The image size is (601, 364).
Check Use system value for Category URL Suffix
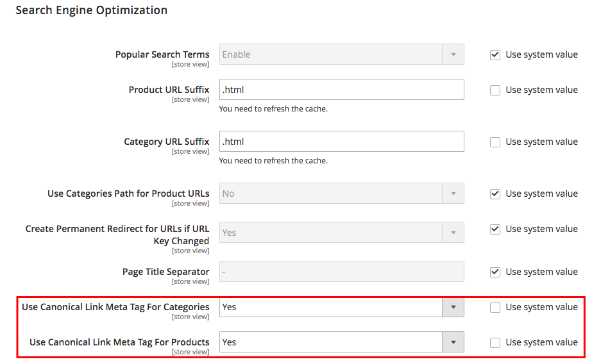[x=495, y=142]
